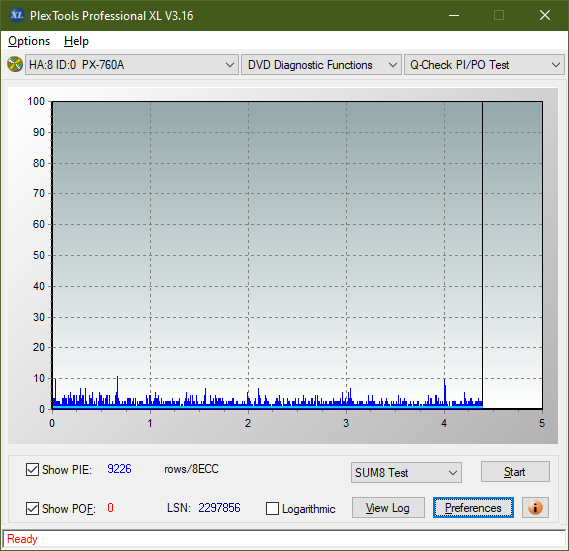Screen dimensions: 569x551
Task: Click the tall PIE spike near position 4
Action: (445, 392)
